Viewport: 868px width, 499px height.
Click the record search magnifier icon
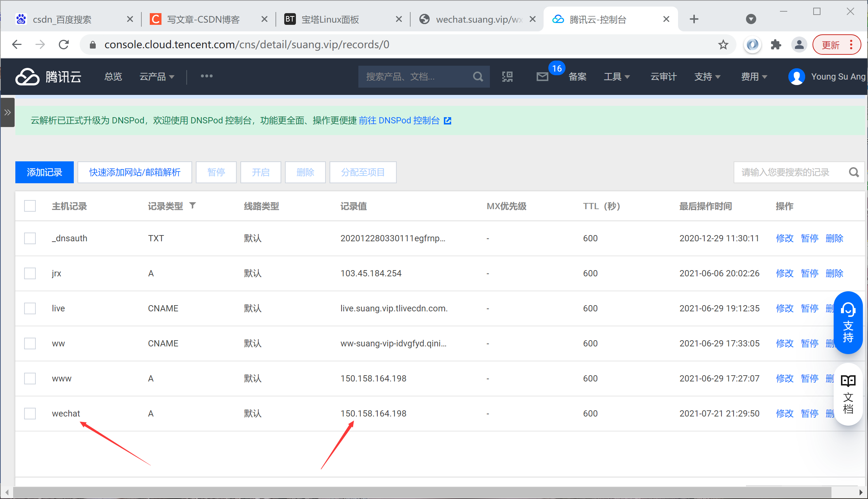(854, 172)
